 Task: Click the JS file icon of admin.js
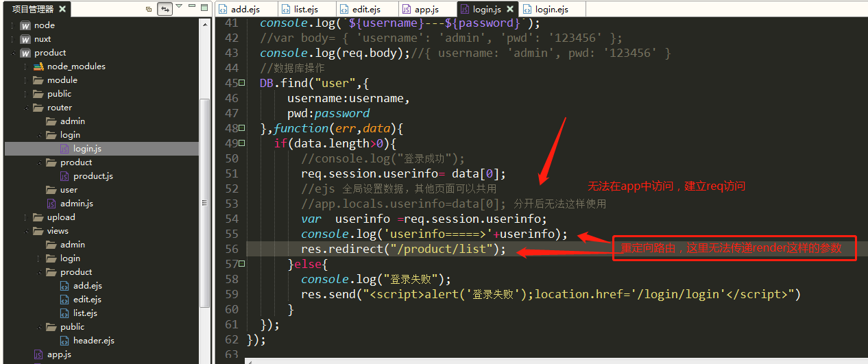click(51, 204)
